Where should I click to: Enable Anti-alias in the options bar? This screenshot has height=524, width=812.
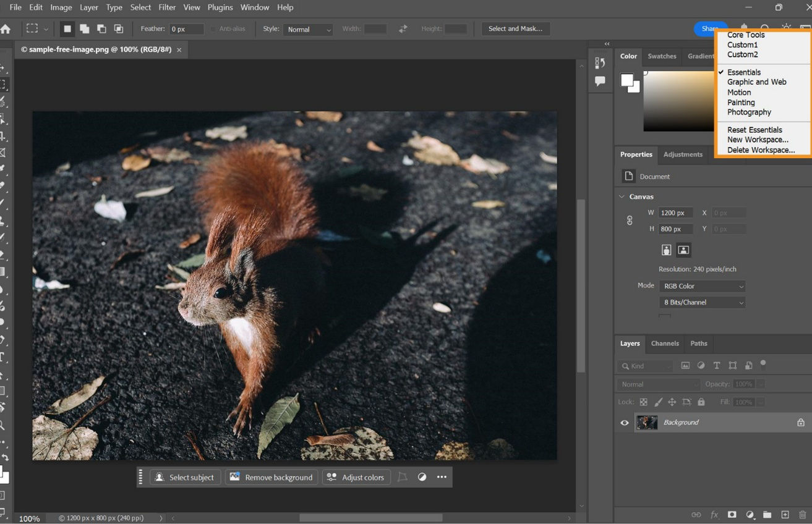tap(215, 28)
